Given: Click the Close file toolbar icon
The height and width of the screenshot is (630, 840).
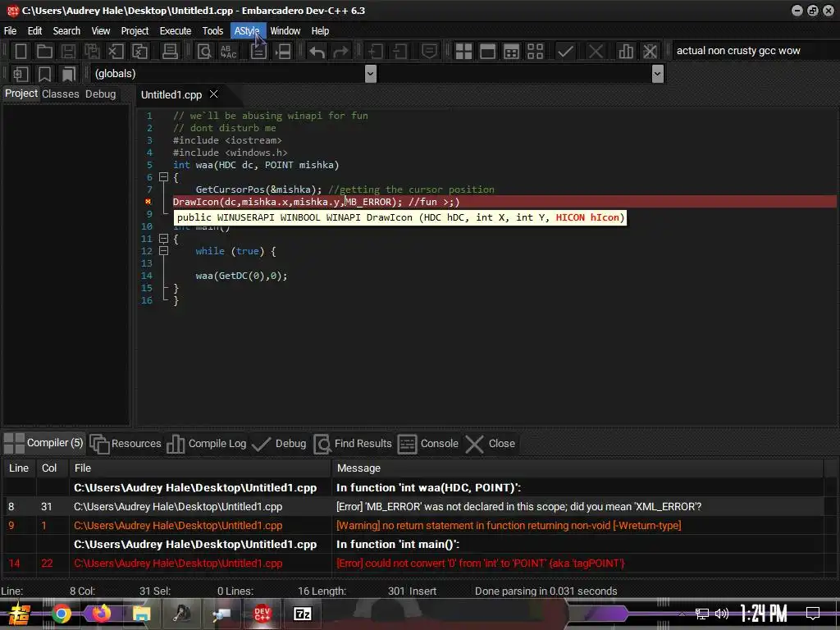Looking at the screenshot, I should pyautogui.click(x=115, y=52).
